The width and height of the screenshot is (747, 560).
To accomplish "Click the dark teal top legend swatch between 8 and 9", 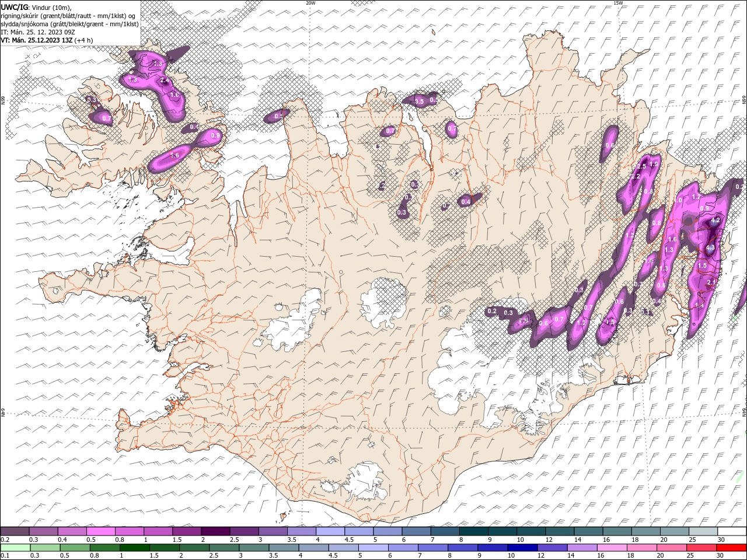I will [x=473, y=531].
